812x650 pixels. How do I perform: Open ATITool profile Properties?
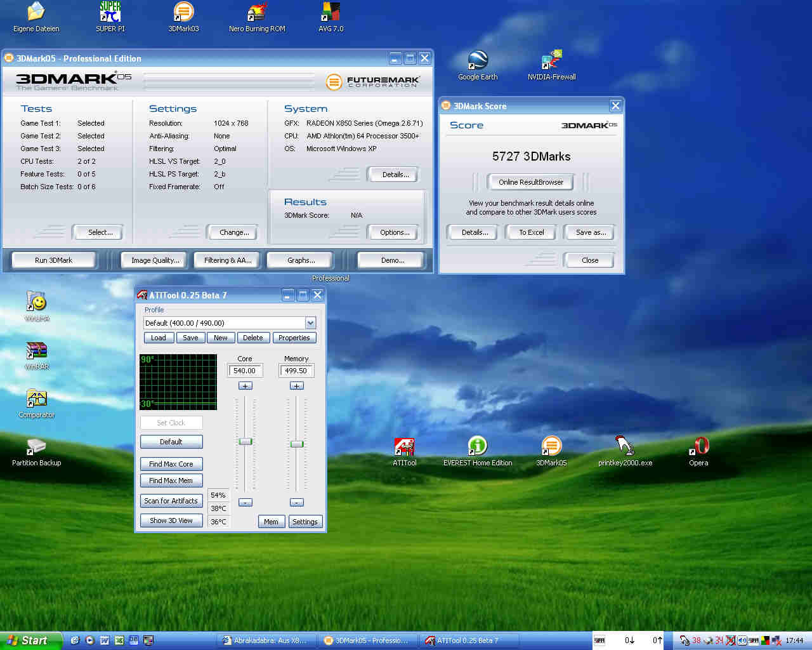[294, 338]
